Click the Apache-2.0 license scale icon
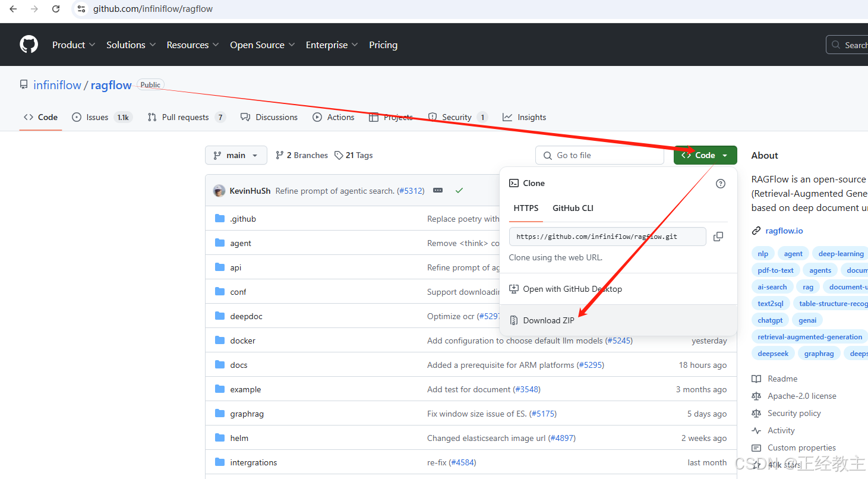The image size is (868, 479). 756,396
